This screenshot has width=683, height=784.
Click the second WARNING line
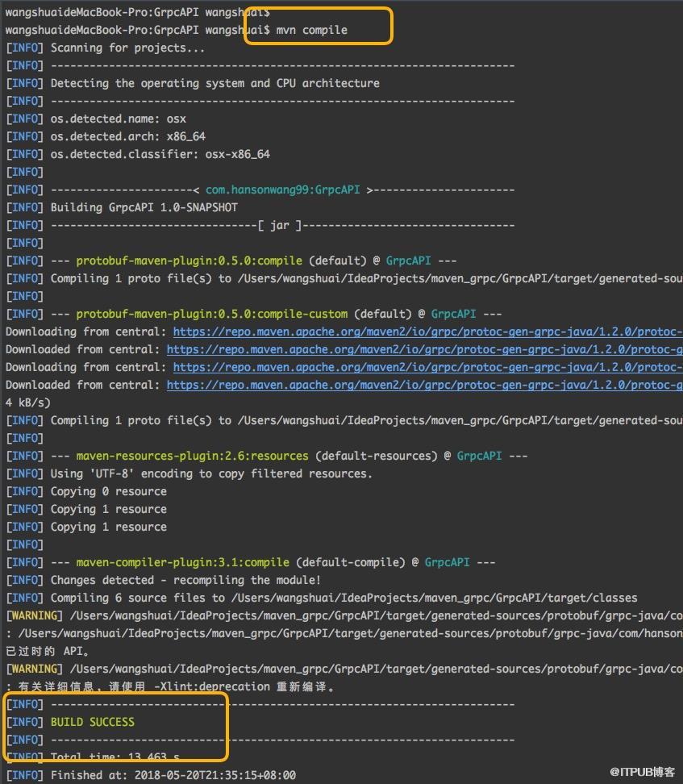[344, 669]
